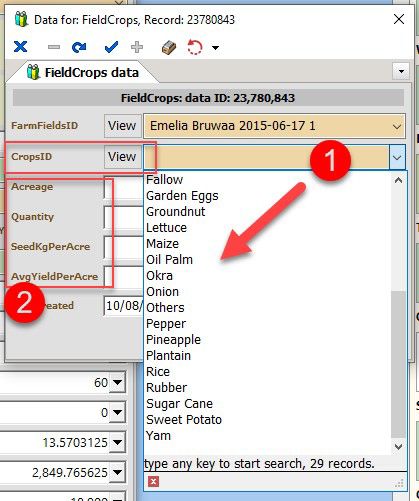Collapse the CropsID dropdown arrow
This screenshot has width=419, height=501.
click(x=397, y=157)
